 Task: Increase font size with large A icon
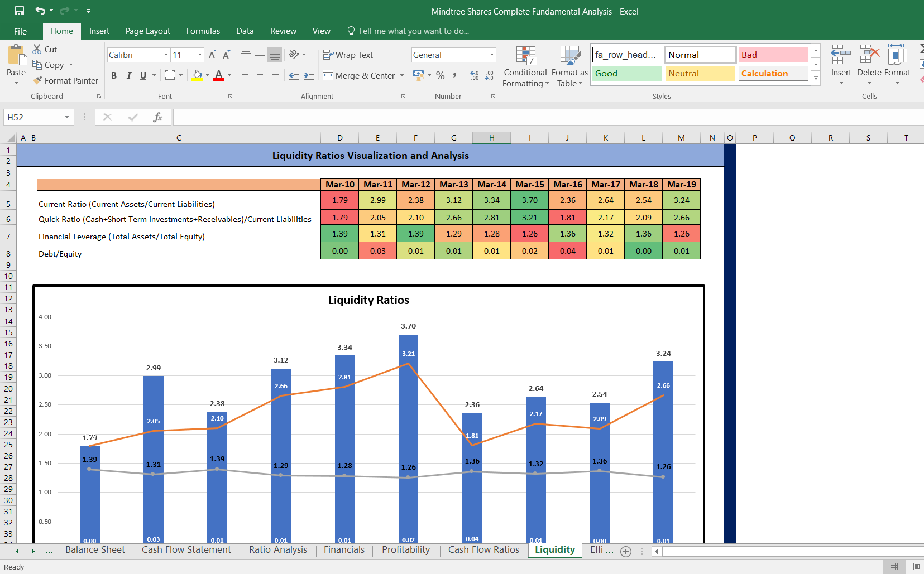point(212,55)
